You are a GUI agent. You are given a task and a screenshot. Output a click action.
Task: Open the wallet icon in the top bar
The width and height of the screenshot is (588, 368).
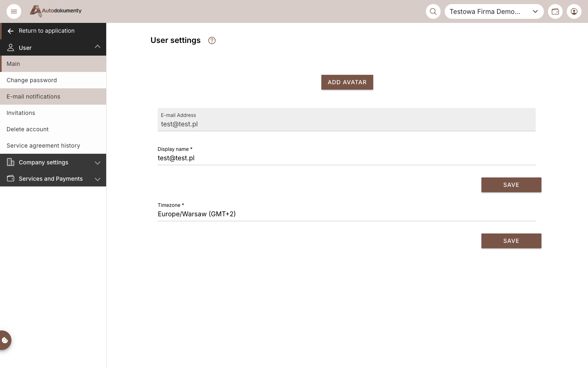[x=555, y=11]
